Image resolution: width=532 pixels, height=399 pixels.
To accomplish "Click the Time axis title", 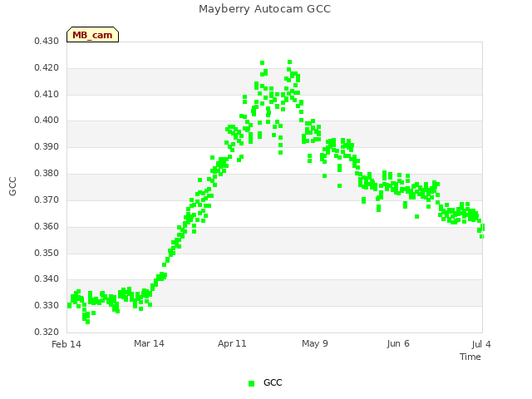I will click(x=470, y=357).
